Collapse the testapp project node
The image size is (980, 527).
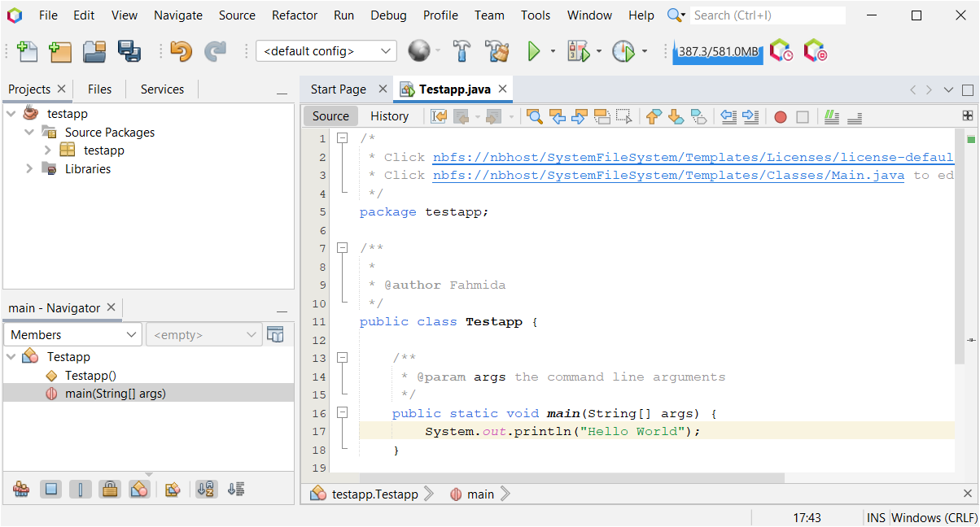pyautogui.click(x=10, y=113)
